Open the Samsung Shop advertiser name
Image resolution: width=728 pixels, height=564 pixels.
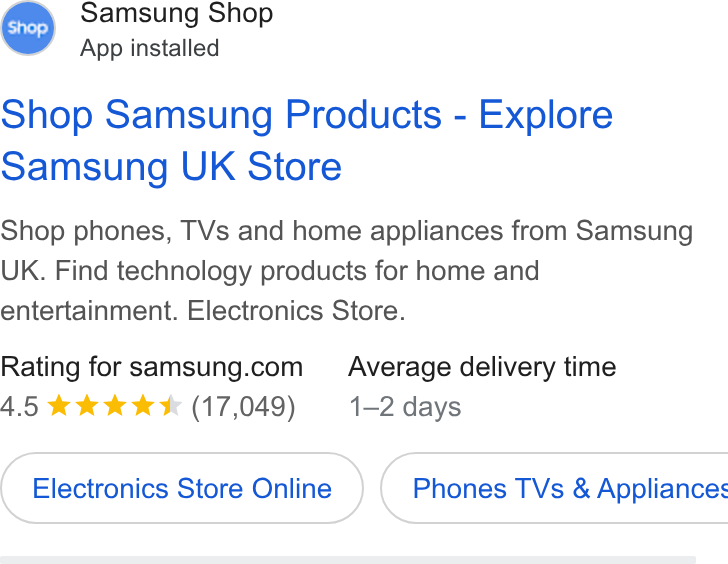coord(176,14)
